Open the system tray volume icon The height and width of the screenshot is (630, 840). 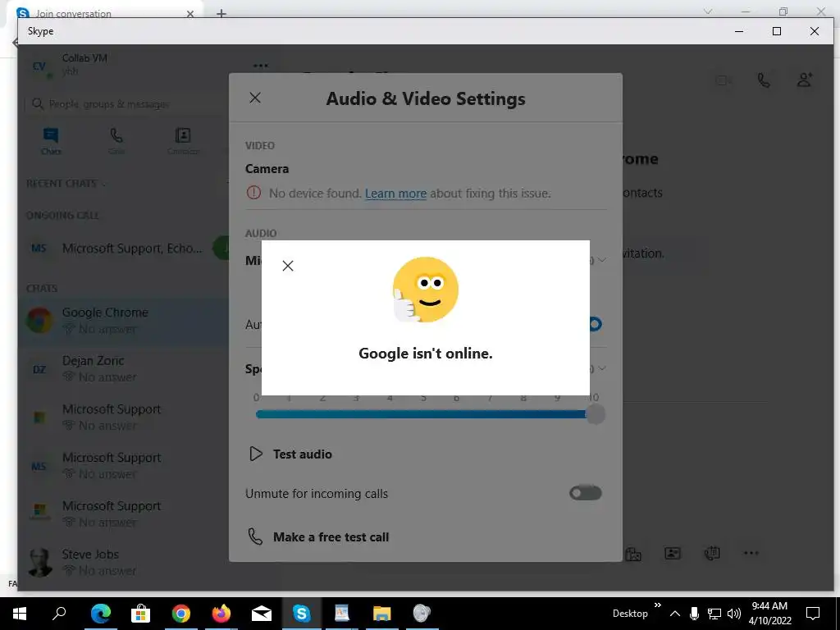(734, 614)
